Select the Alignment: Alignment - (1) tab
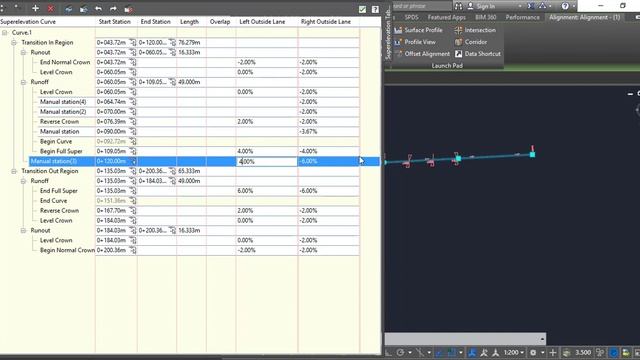 pyautogui.click(x=584, y=17)
